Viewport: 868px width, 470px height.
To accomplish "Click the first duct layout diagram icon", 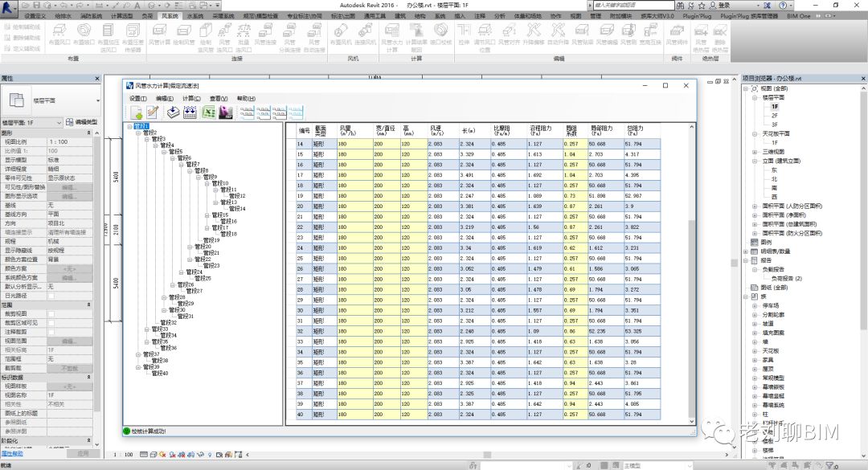I will (x=247, y=112).
